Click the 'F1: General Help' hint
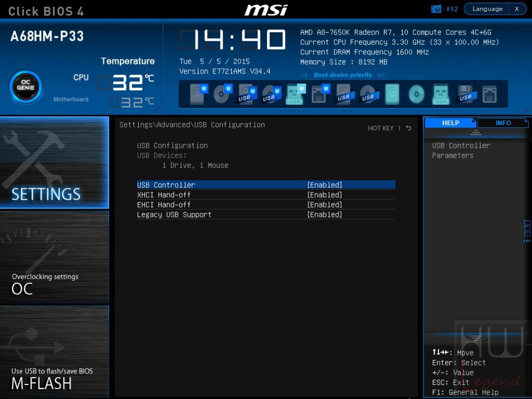The height and width of the screenshot is (399, 532). [x=465, y=392]
